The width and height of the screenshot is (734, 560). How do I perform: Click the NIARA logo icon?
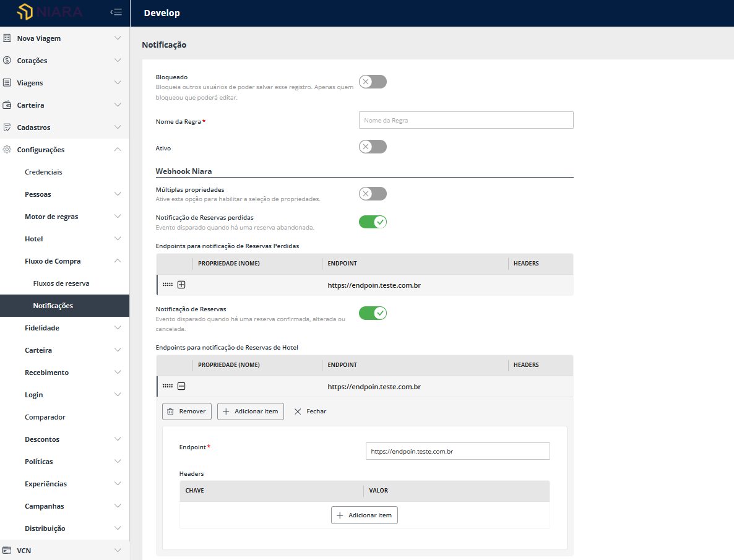click(25, 11)
